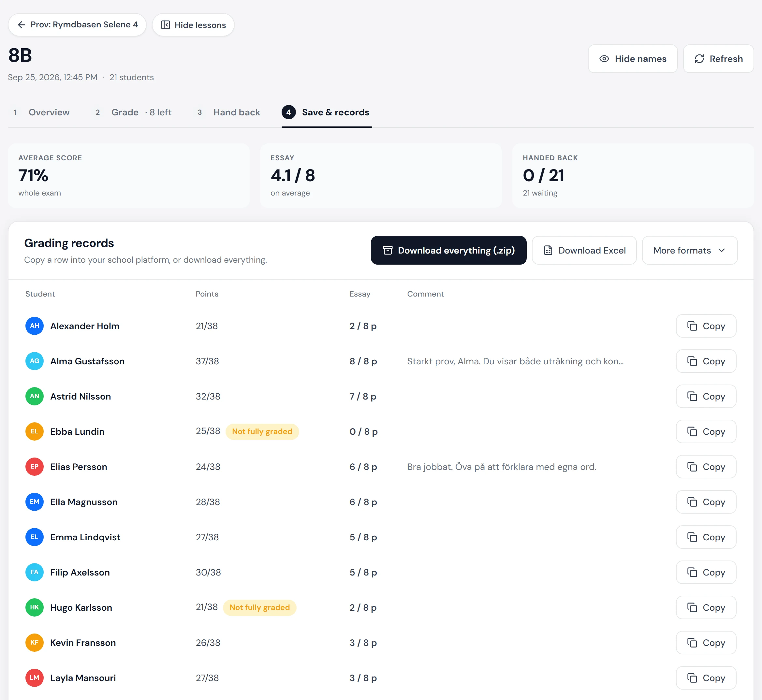Select student name Filip Axelsson

pyautogui.click(x=80, y=572)
